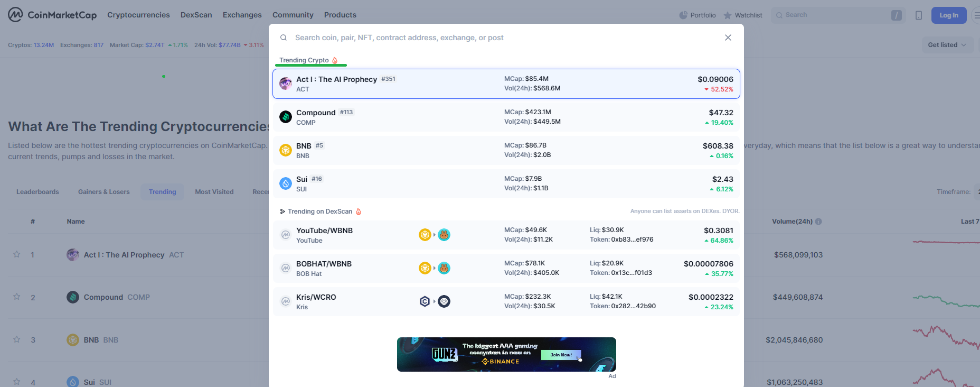Click the Name column header
Viewport: 980px width, 387px height.
76,222
